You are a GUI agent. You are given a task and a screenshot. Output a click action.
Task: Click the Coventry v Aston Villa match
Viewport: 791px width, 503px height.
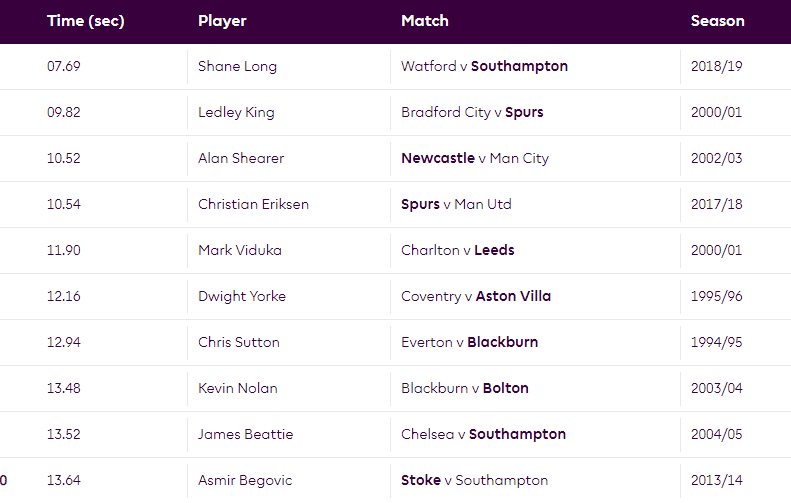click(x=476, y=296)
